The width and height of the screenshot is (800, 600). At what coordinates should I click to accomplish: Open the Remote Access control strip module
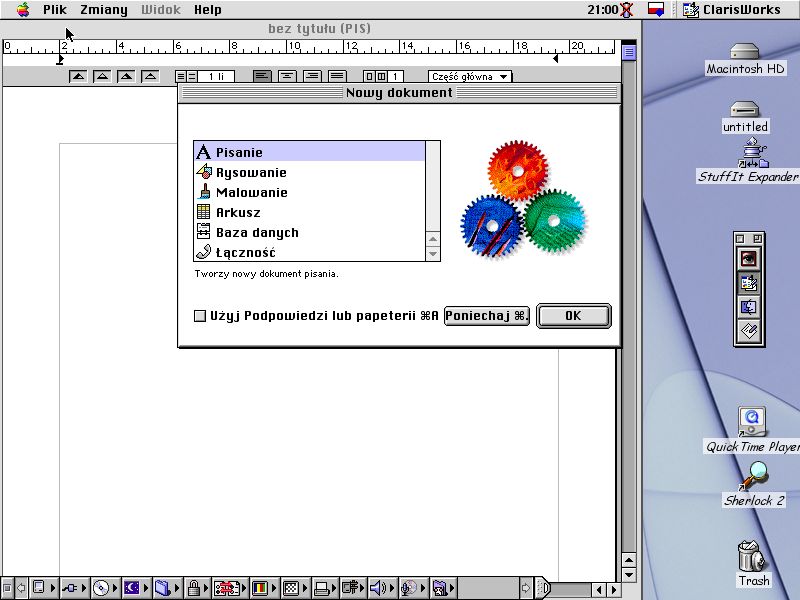pyautogui.click(x=354, y=588)
